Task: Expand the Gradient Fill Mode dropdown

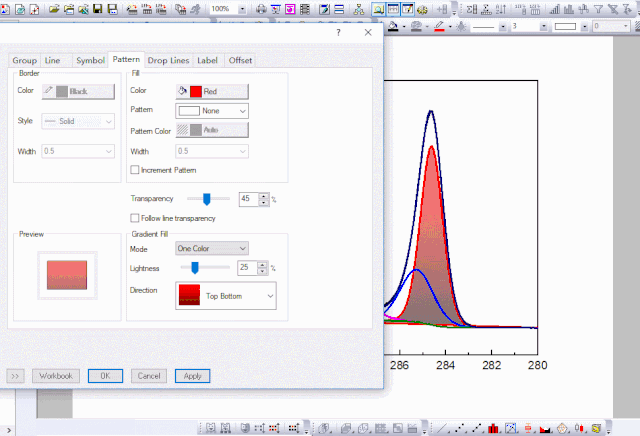Action: click(211, 248)
